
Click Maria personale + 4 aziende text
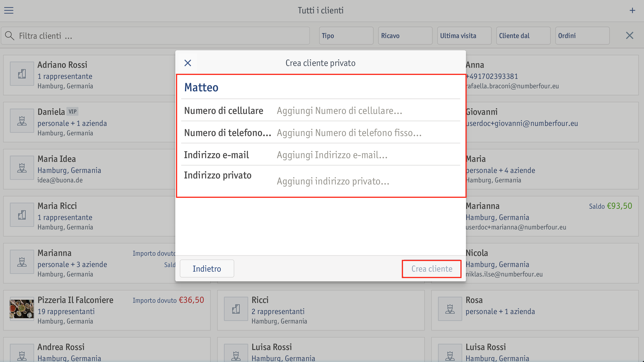click(x=500, y=170)
